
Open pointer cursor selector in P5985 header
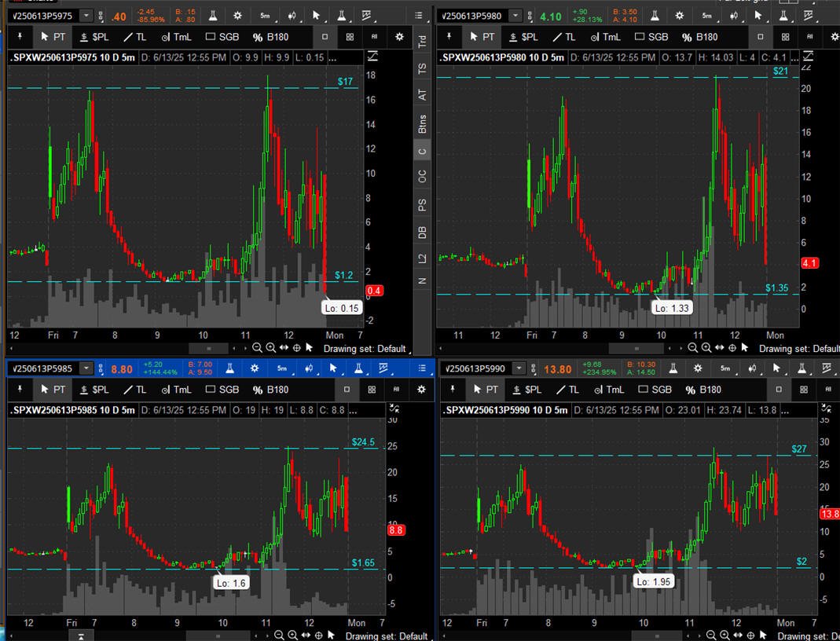point(333,368)
